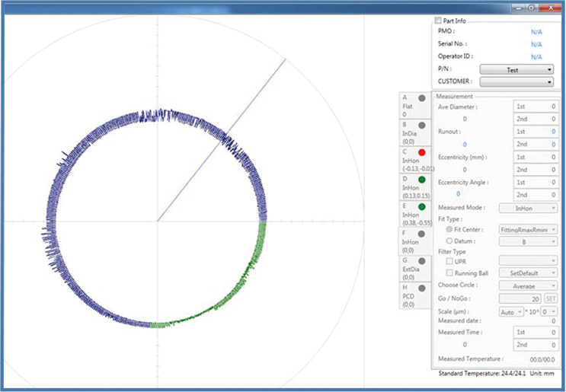
Task: Open the Choose Circle Average dropdown
Action: point(528,285)
